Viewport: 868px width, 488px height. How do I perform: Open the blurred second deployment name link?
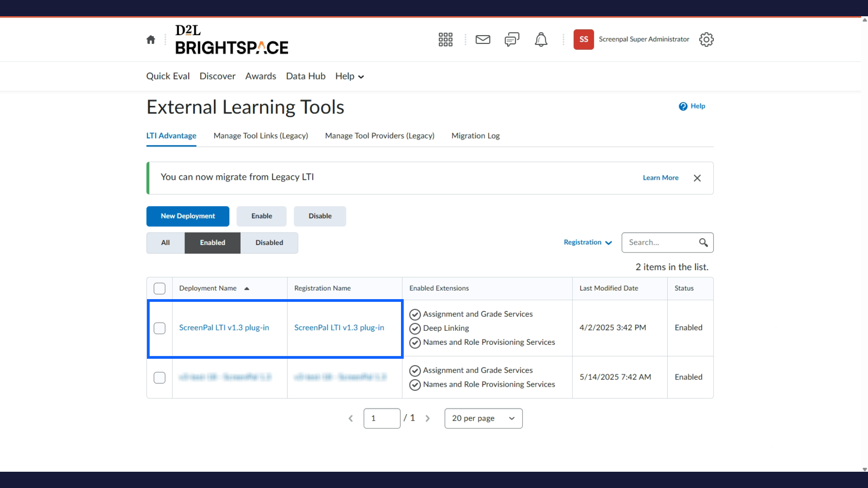point(225,377)
